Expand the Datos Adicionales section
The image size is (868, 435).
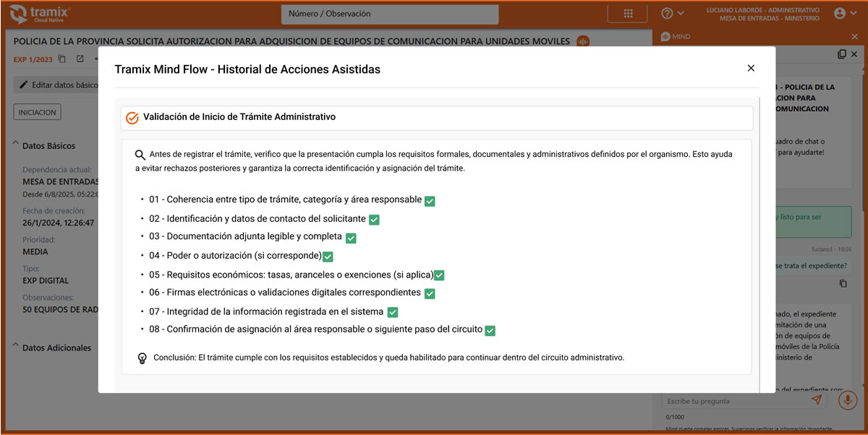tap(17, 347)
